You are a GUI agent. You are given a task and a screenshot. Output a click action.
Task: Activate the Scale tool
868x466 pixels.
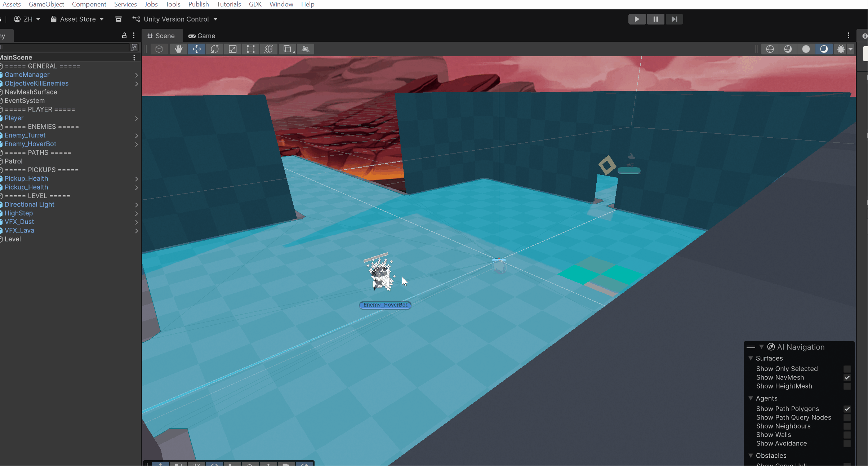point(233,49)
